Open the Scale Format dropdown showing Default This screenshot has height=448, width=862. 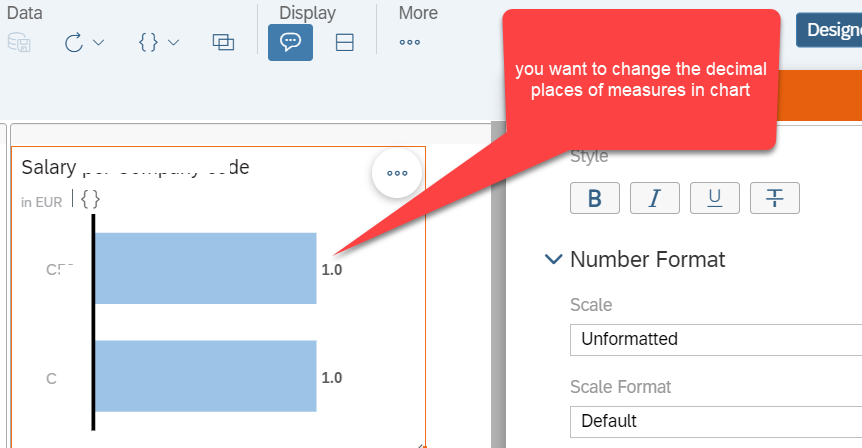716,422
